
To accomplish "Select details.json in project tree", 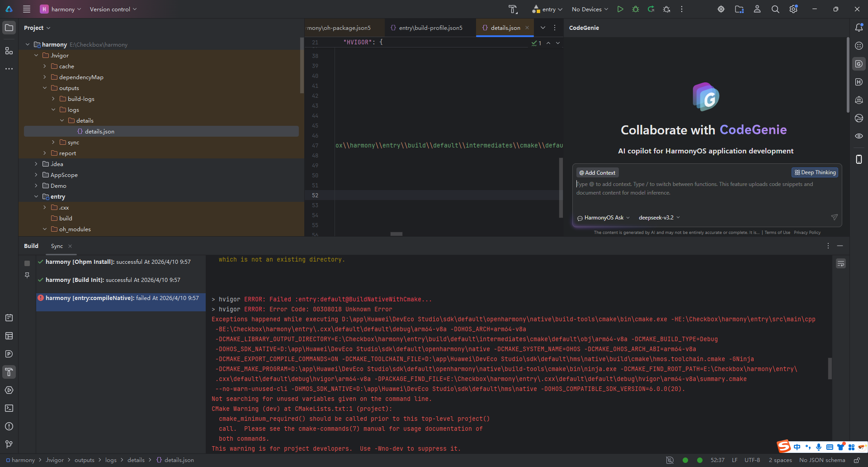I will click(x=161, y=131).
